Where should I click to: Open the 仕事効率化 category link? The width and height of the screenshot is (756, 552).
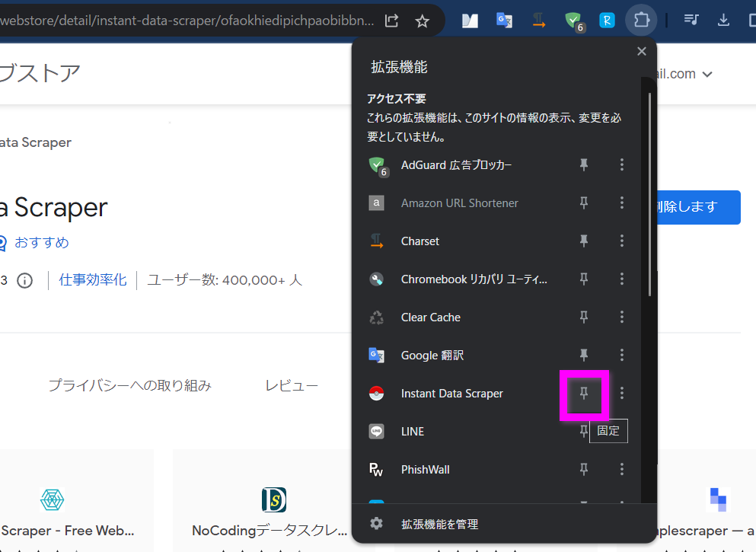(93, 280)
